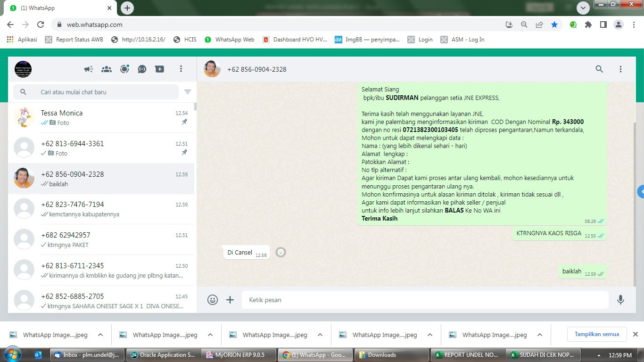
Task: Open the Chrome extensions puzzle icon
Action: click(x=588, y=25)
